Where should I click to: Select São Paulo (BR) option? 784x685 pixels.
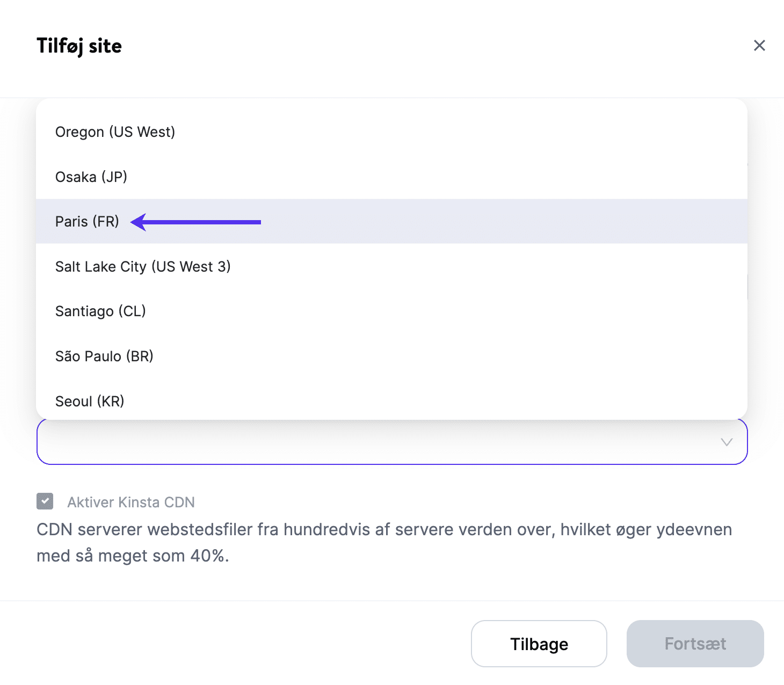point(104,356)
